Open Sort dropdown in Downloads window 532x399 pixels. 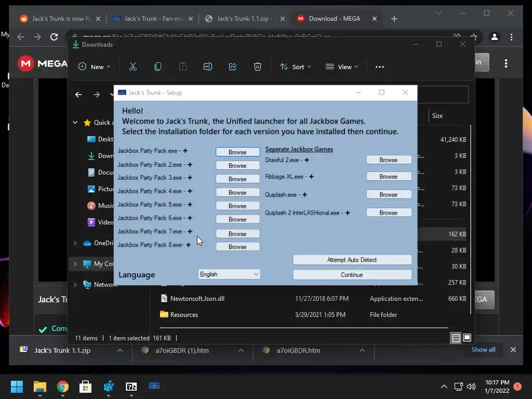pyautogui.click(x=295, y=67)
